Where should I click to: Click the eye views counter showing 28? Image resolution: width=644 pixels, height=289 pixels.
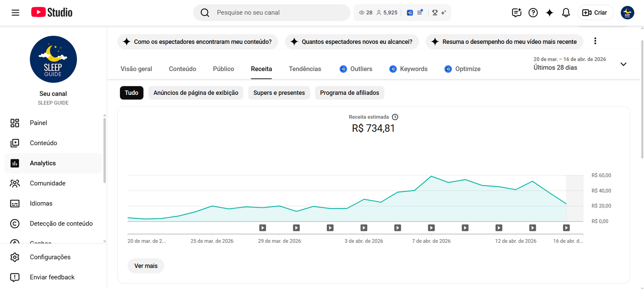pos(365,12)
